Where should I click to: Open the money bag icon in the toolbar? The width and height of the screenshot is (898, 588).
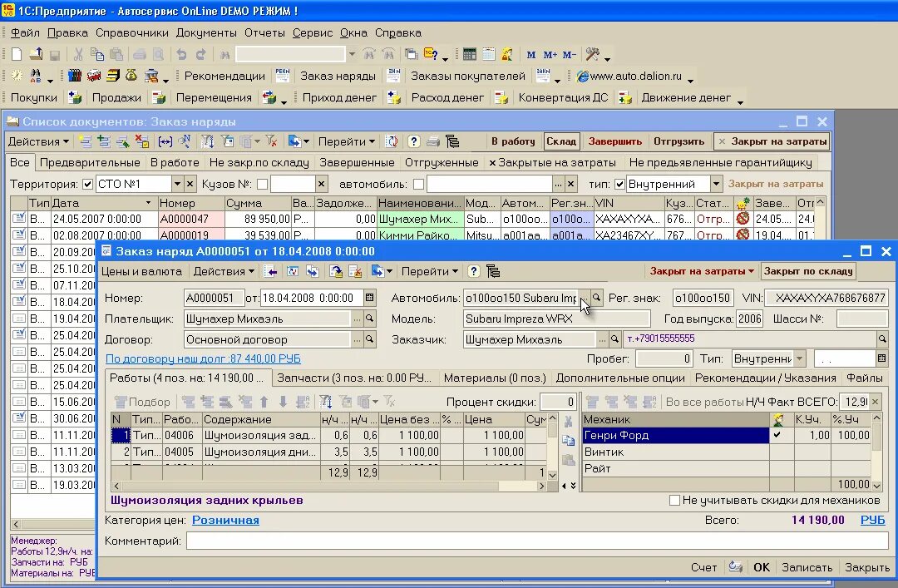(131, 76)
